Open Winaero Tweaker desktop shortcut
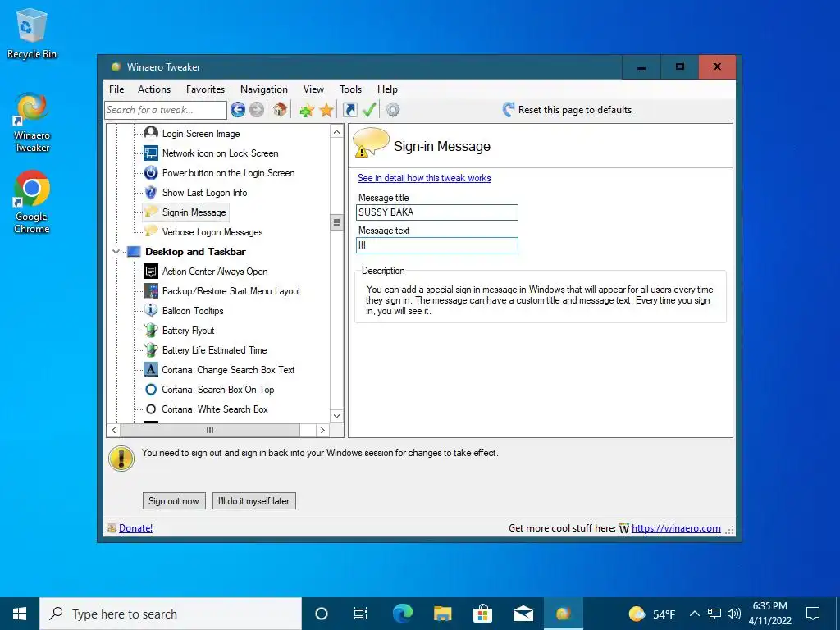 point(32,123)
